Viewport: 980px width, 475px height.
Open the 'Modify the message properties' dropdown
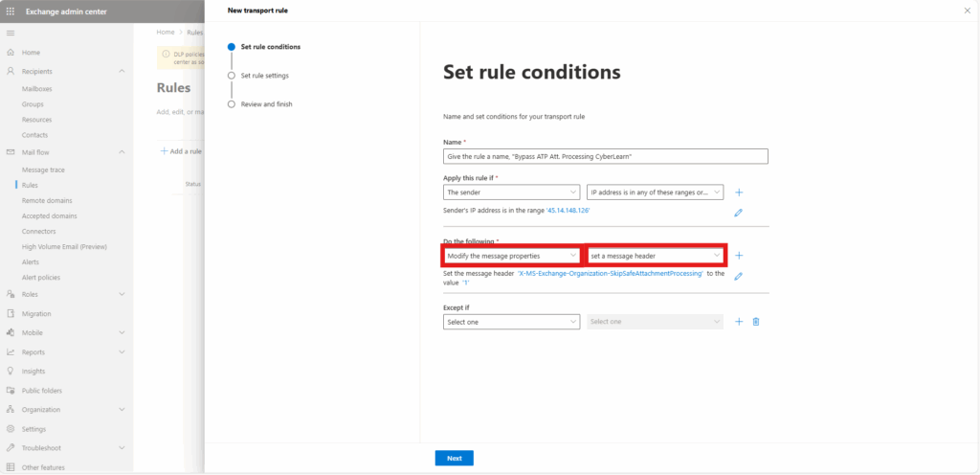pos(512,256)
